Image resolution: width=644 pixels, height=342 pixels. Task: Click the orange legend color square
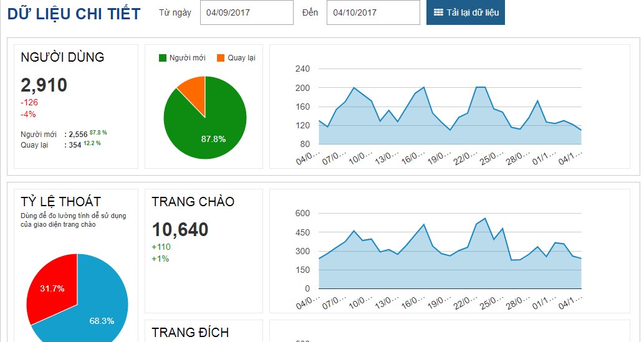pyautogui.click(x=221, y=58)
